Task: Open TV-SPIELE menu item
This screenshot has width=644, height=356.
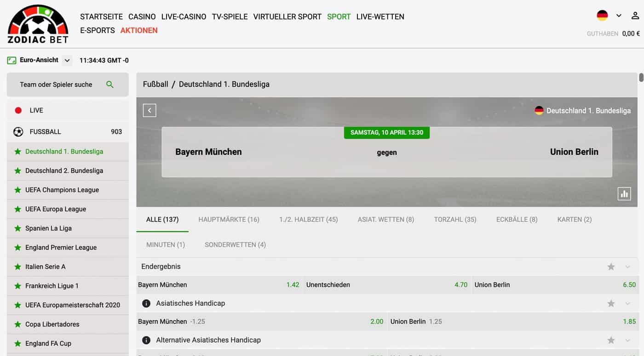Action: point(230,17)
